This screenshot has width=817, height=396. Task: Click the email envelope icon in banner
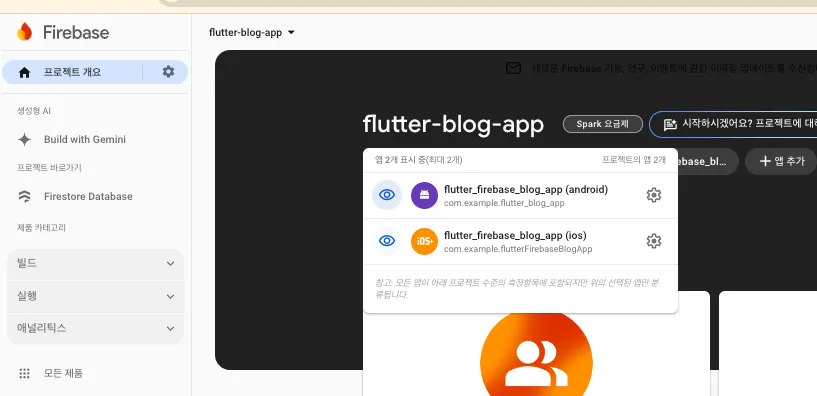513,68
